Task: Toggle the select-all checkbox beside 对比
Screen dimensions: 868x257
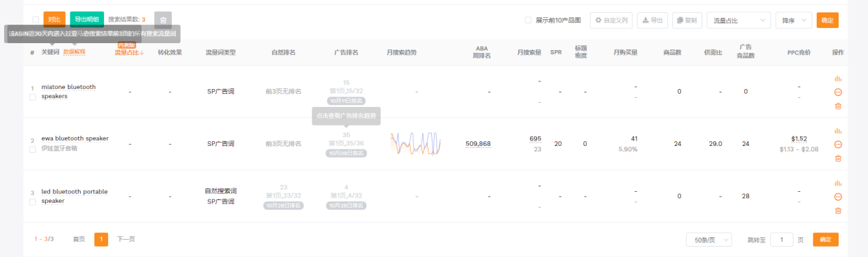Action: click(x=36, y=20)
